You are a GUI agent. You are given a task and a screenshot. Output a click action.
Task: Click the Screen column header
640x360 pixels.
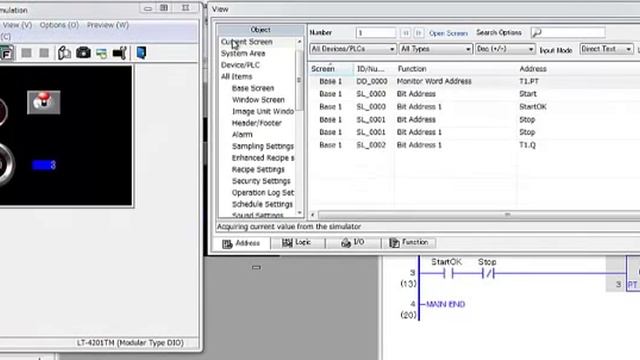tap(331, 69)
